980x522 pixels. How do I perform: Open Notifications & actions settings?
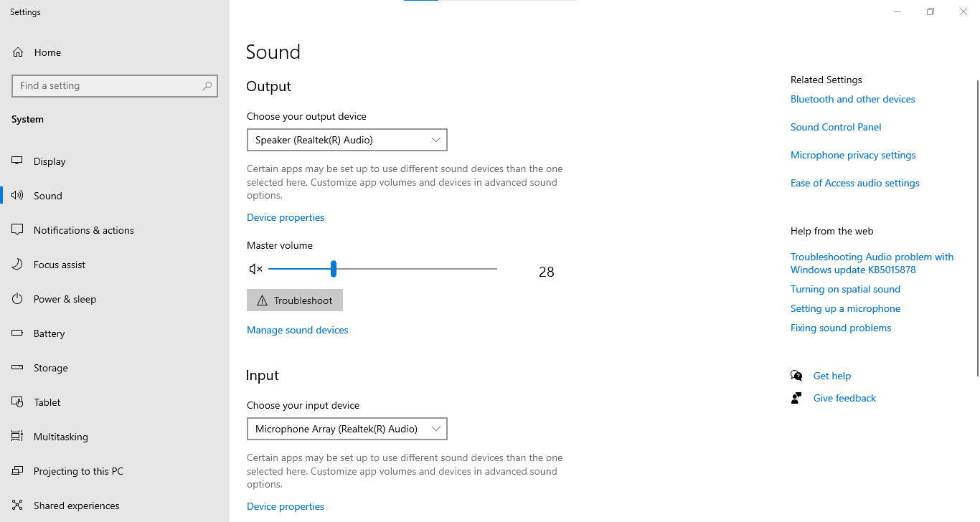[84, 230]
